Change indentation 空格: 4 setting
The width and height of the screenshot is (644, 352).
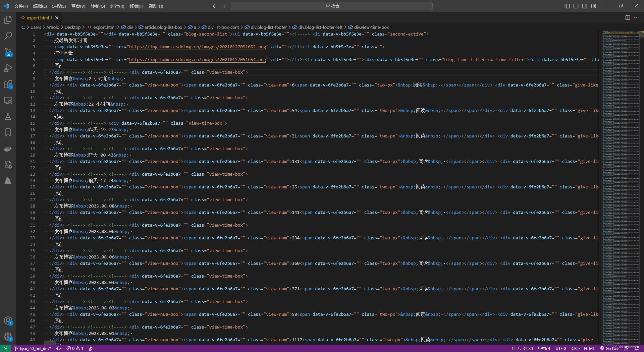click(544, 348)
